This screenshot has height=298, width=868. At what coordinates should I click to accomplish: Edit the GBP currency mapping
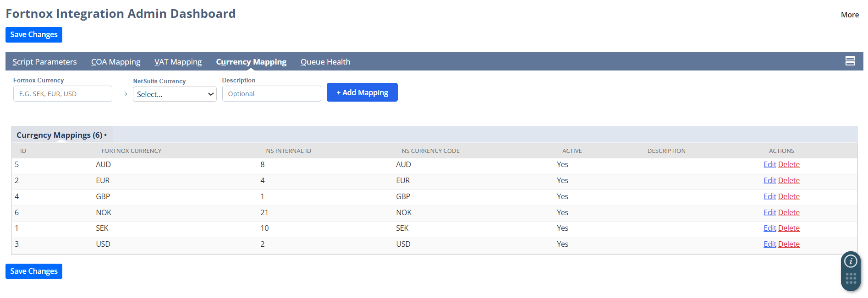click(x=769, y=196)
